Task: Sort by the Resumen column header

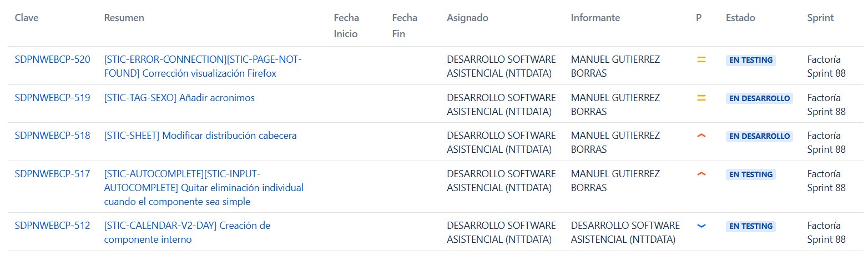Action: pos(124,18)
